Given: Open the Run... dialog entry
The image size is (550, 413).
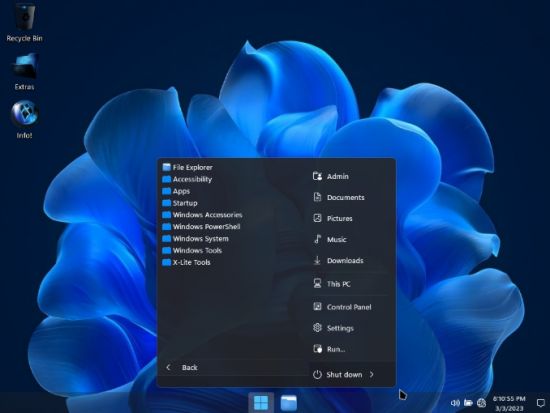Looking at the screenshot, I should (x=329, y=349).
